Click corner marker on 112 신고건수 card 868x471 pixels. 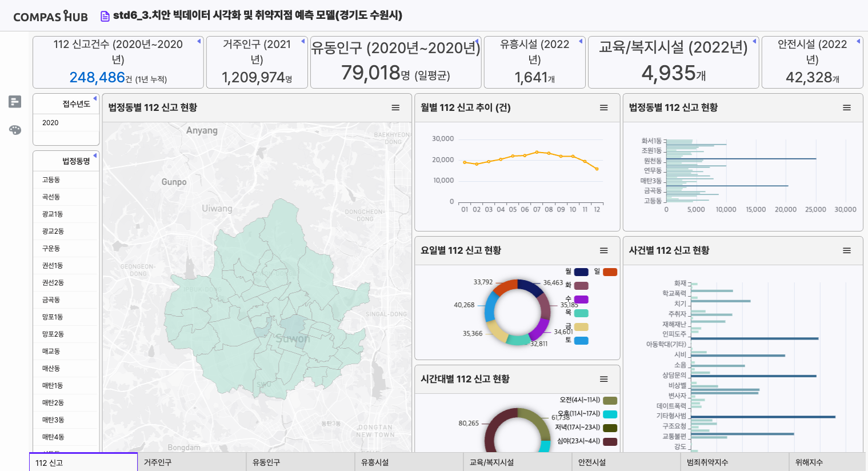(199, 41)
